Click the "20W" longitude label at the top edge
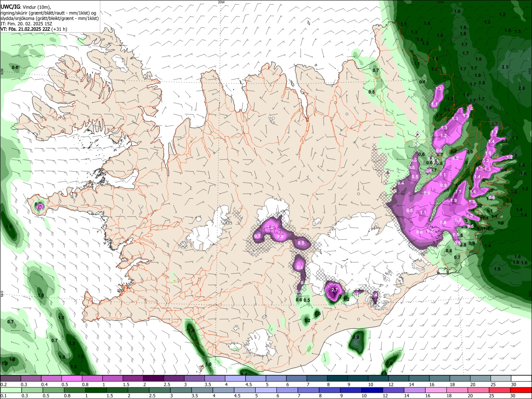 pos(221,2)
